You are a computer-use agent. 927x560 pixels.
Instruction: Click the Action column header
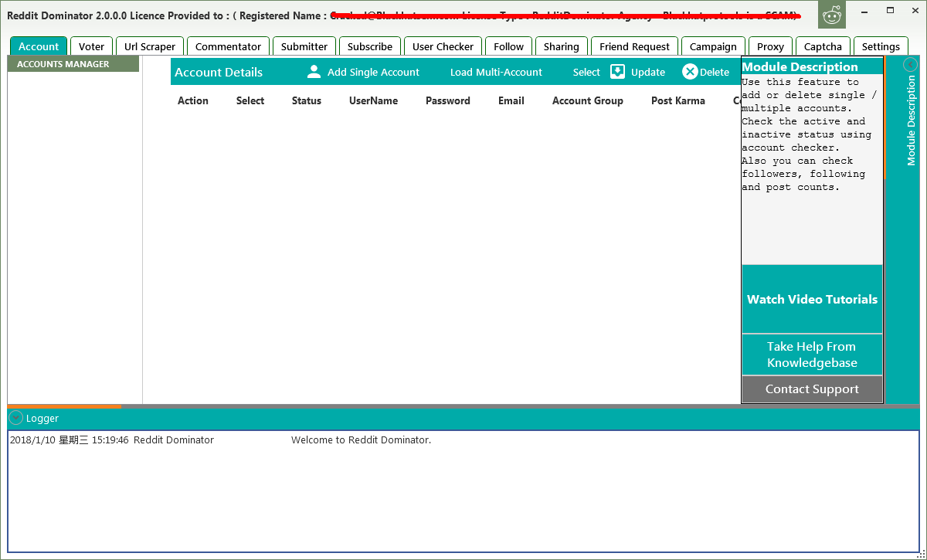pyautogui.click(x=193, y=100)
